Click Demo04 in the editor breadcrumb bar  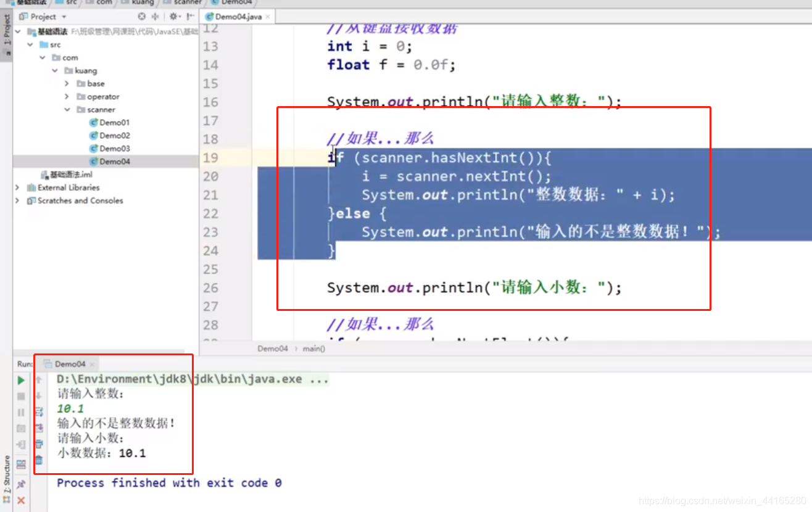click(273, 349)
